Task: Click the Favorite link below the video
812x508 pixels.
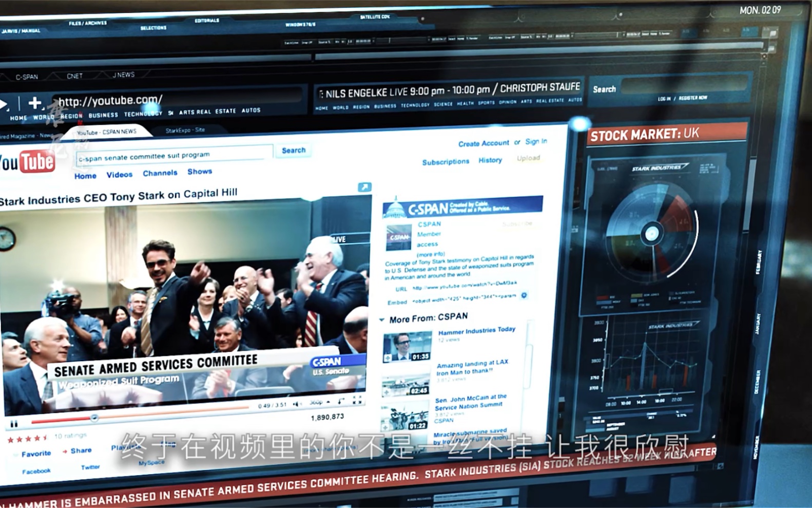Action: (36, 454)
